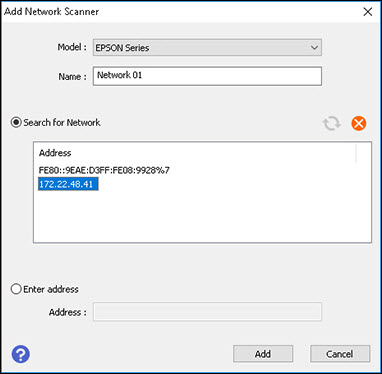Screen dimensions: 382x374
Task: Select the FE80::9EAE:D3FF:FE08:9928%7 address entry
Action: coord(104,170)
